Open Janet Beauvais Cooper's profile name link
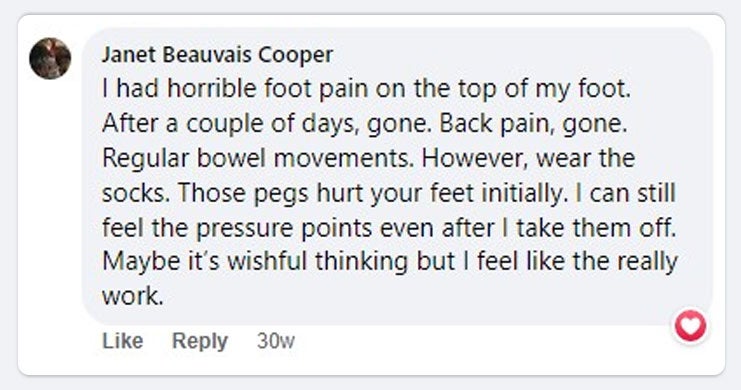The image size is (741, 390). [217, 55]
